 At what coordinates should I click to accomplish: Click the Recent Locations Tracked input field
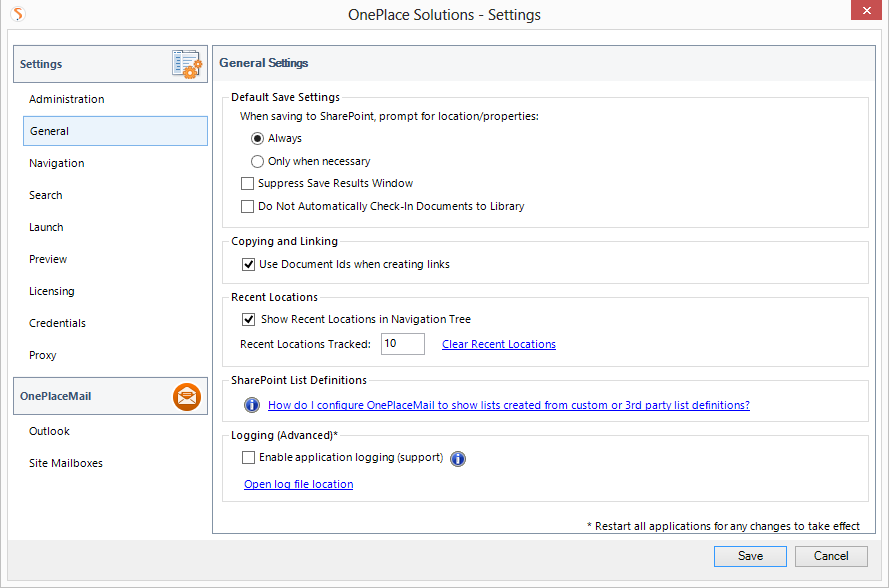pos(403,344)
